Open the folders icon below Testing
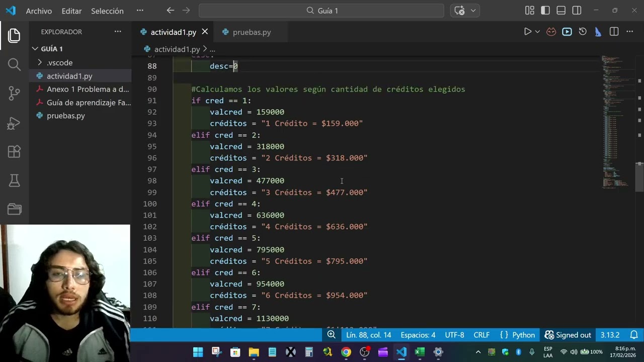Screen dimensions: 644x362 click(x=14, y=209)
